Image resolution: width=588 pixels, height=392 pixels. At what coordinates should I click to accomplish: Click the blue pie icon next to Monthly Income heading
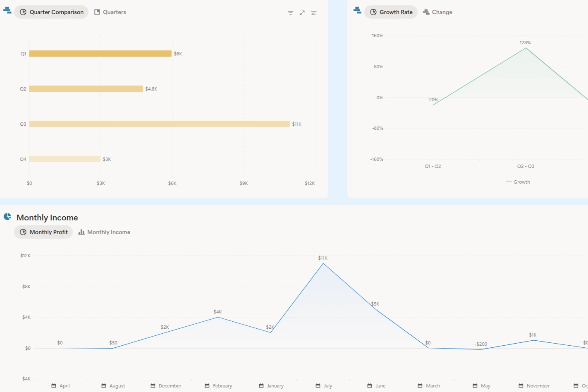[x=7, y=217]
